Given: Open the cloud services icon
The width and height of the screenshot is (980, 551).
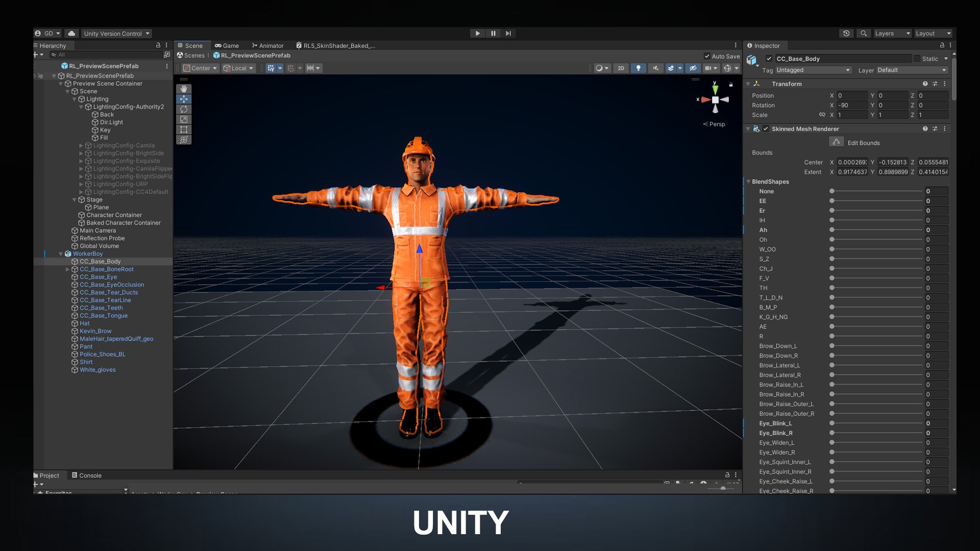Looking at the screenshot, I should click(x=71, y=33).
